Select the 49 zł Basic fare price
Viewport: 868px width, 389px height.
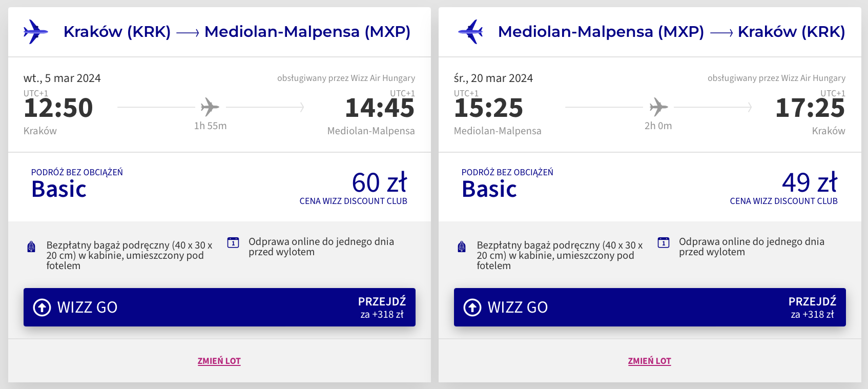tap(810, 183)
